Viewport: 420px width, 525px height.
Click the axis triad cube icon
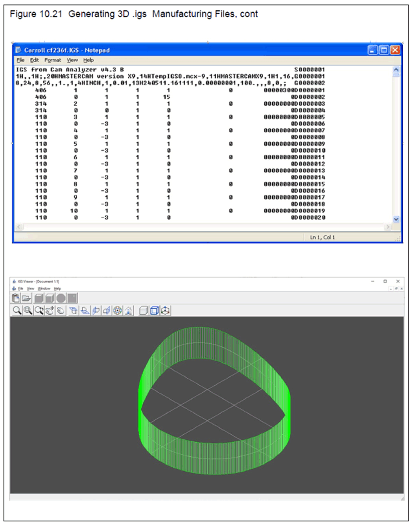click(x=165, y=310)
